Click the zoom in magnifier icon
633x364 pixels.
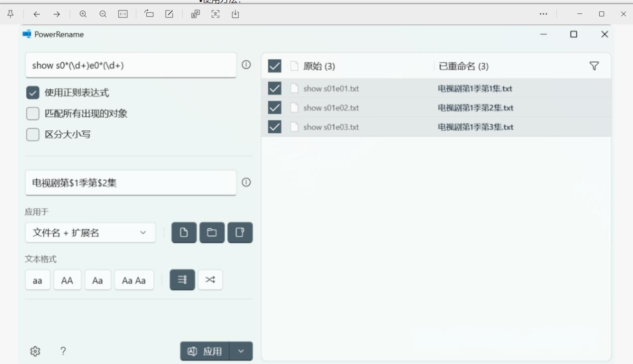point(83,14)
